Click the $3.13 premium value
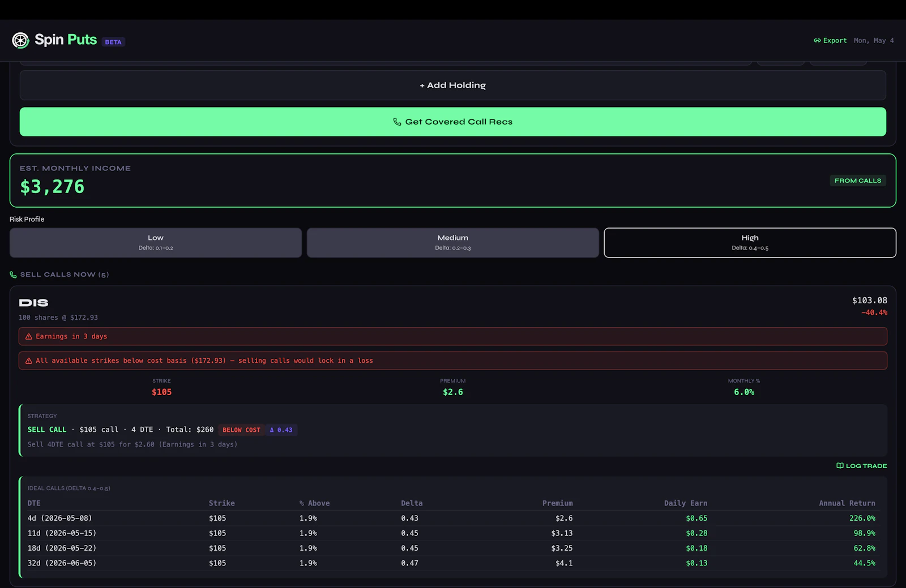Screen dimensions: 906x588 pos(562,533)
